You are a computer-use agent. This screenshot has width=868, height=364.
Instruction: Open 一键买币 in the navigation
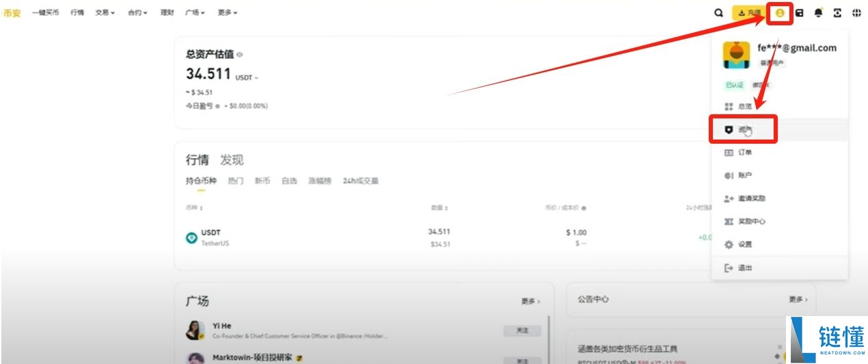tap(45, 13)
